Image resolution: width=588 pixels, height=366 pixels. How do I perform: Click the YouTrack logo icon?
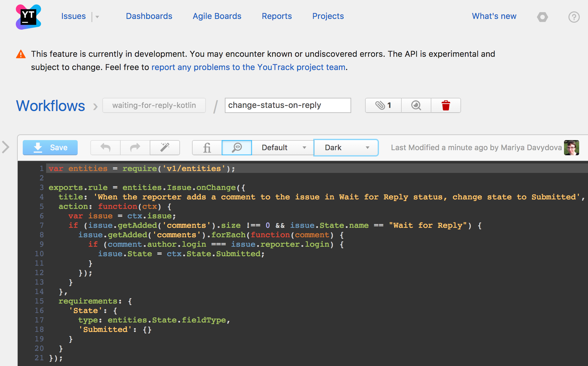(x=28, y=17)
